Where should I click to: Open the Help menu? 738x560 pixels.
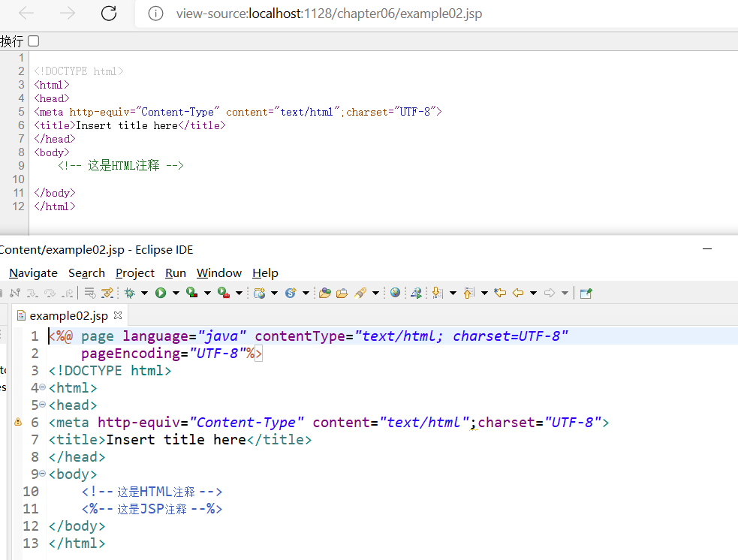pos(265,273)
